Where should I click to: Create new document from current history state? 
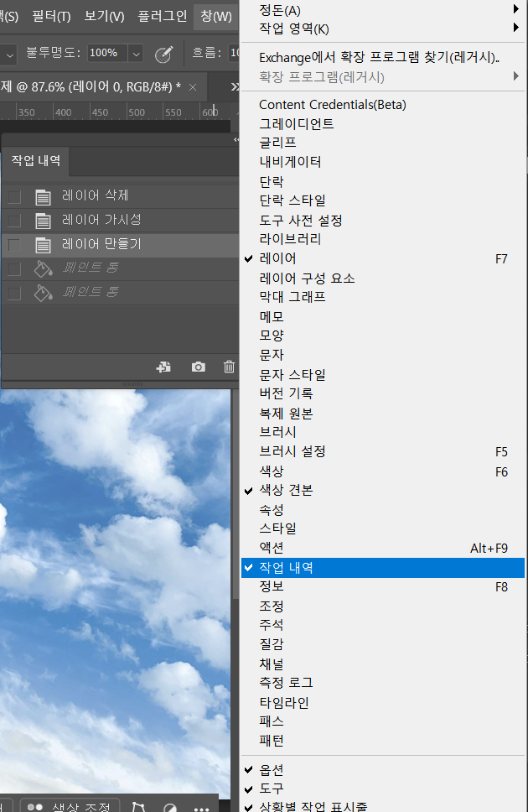[x=163, y=367]
